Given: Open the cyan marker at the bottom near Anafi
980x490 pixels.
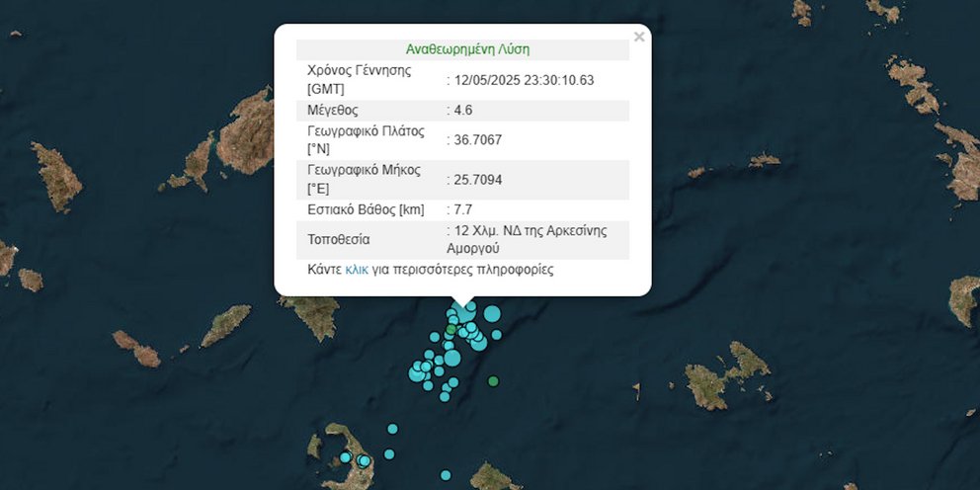Looking at the screenshot, I should click(x=445, y=475).
